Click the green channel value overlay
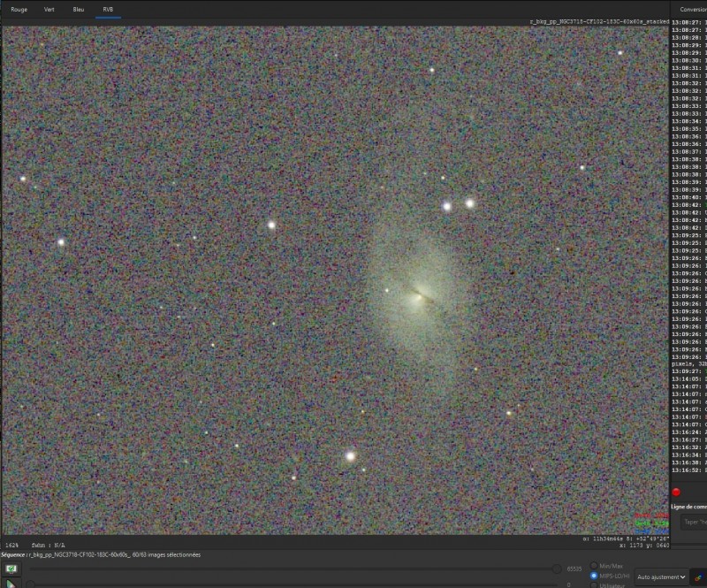707x588 pixels. tap(651, 523)
